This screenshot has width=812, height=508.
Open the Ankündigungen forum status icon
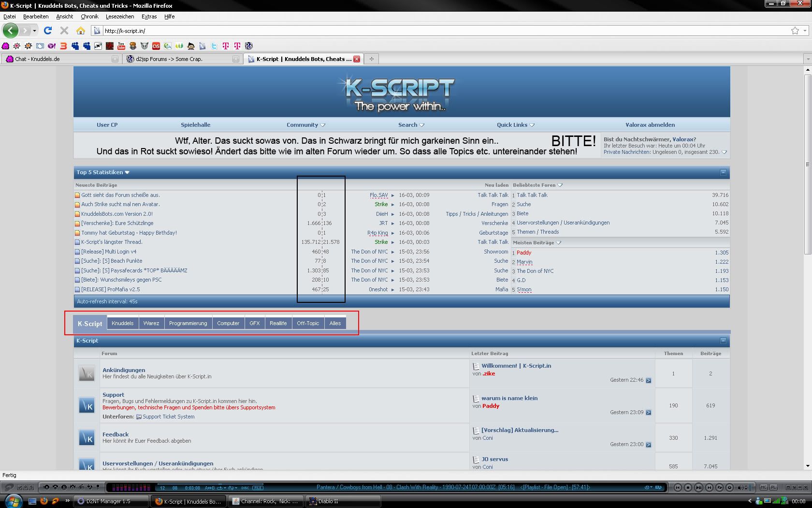tap(87, 373)
